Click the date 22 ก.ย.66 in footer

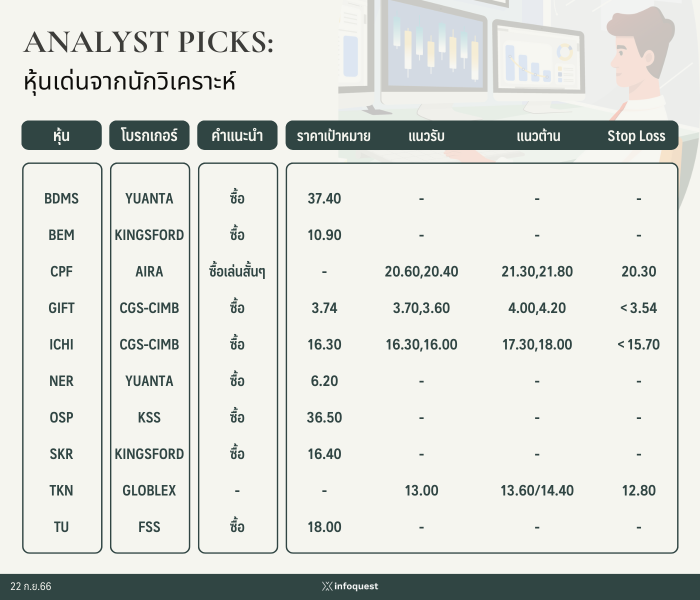click(31, 586)
